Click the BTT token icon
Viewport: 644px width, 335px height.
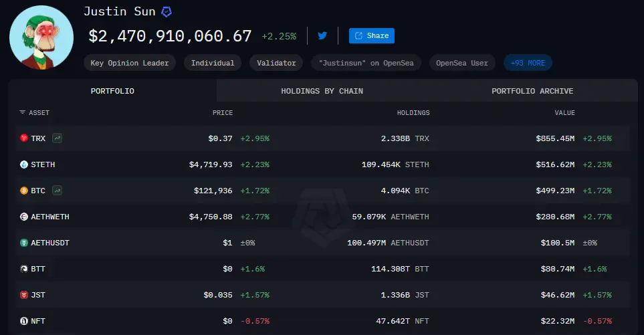tap(24, 269)
